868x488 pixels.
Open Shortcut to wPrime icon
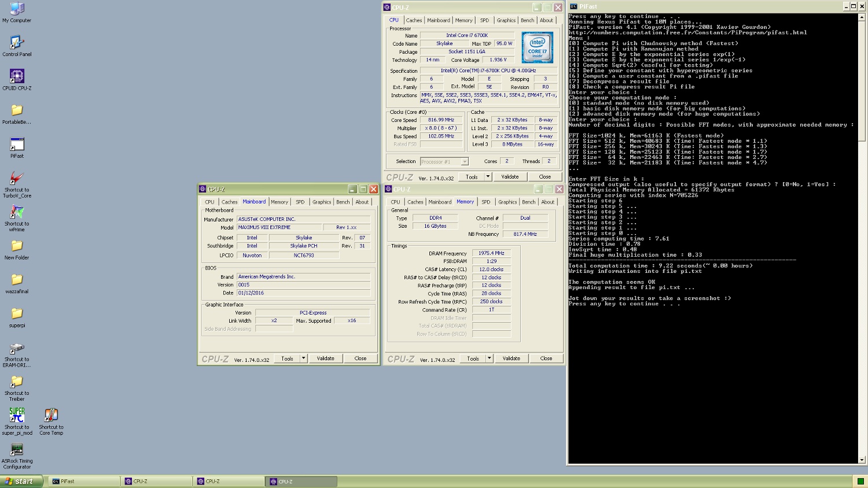(17, 219)
